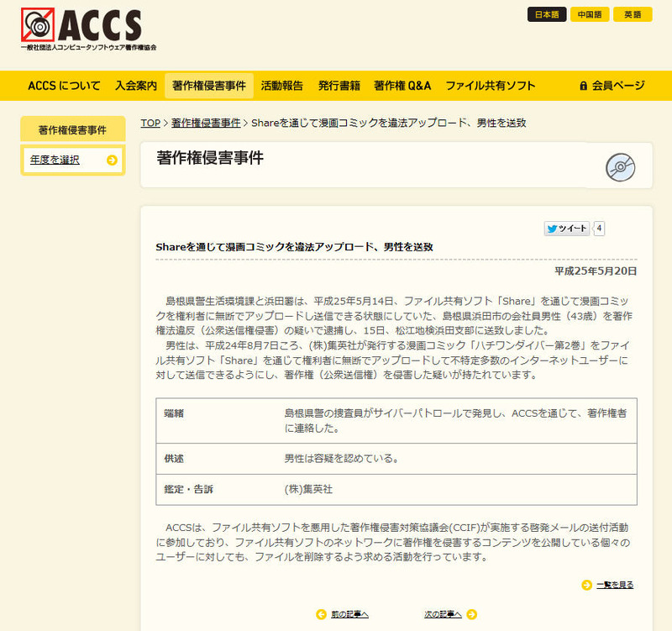Click the lock icon for member page
Image resolution: width=672 pixels, height=631 pixels.
583,86
